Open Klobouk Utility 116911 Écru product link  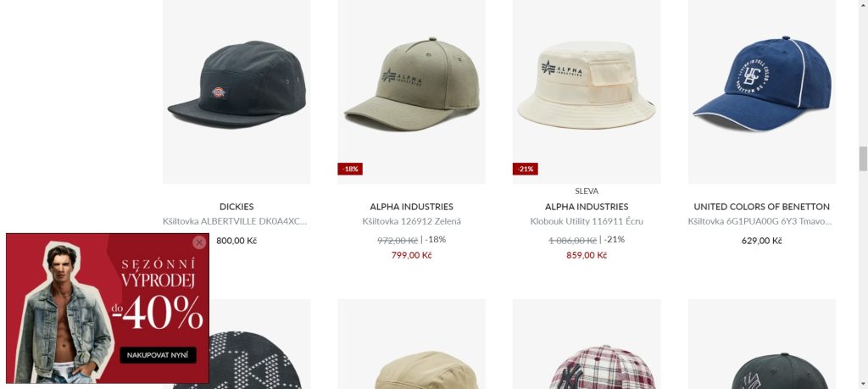(587, 221)
